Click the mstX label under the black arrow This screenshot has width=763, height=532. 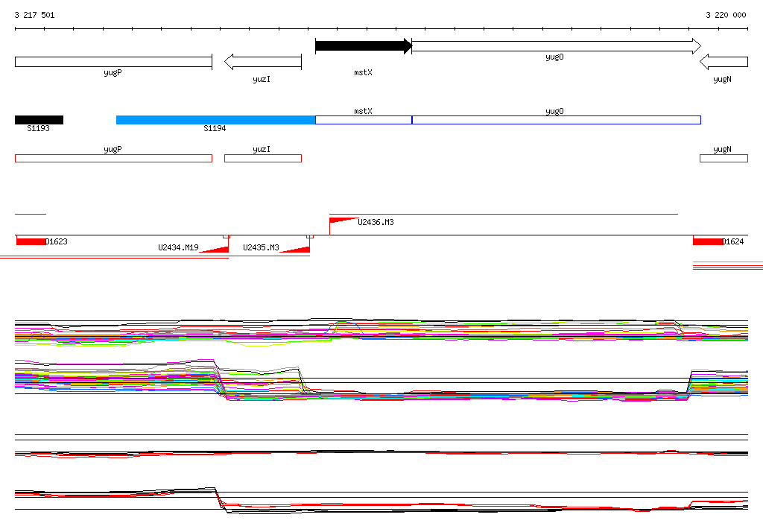363,72
